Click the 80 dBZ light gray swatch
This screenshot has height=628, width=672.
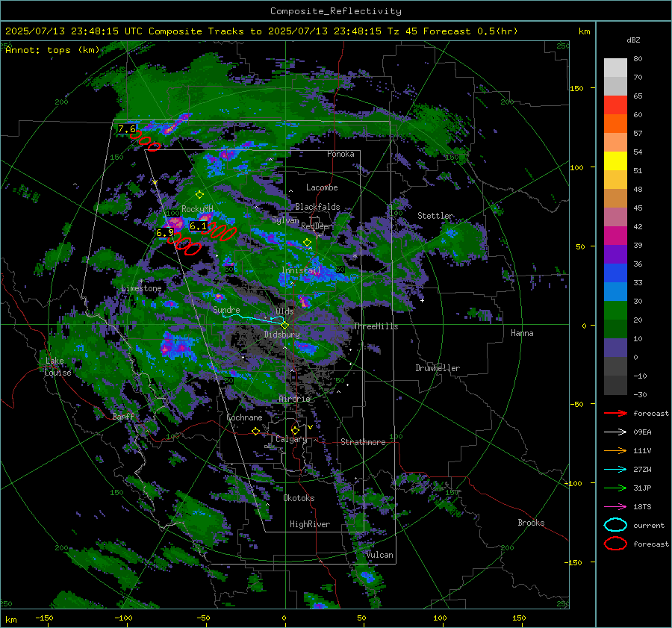[x=615, y=67]
